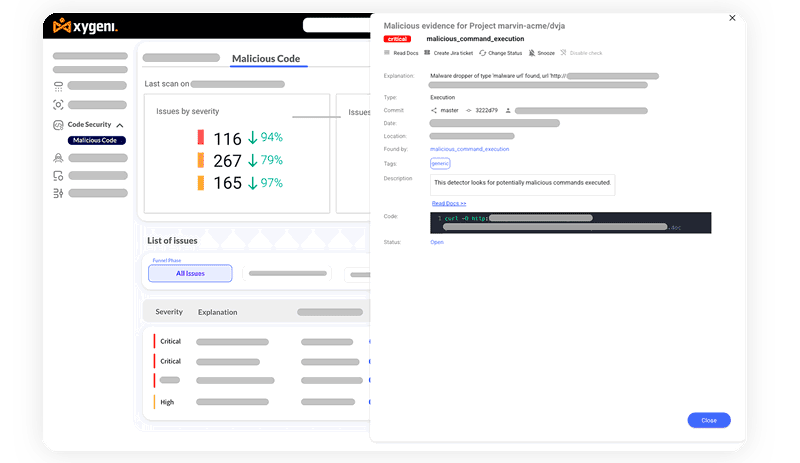Click the search field in top bar
Image resolution: width=800 pixels, height=463 pixels.
coord(337,25)
